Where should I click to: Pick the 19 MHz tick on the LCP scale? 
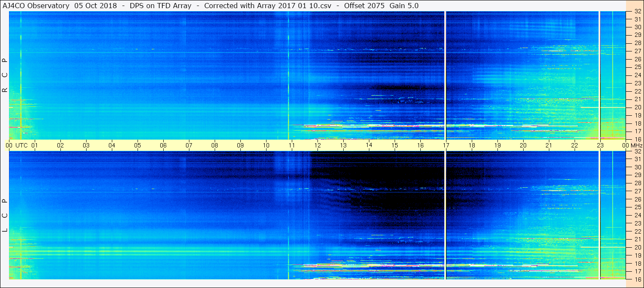pos(638,255)
